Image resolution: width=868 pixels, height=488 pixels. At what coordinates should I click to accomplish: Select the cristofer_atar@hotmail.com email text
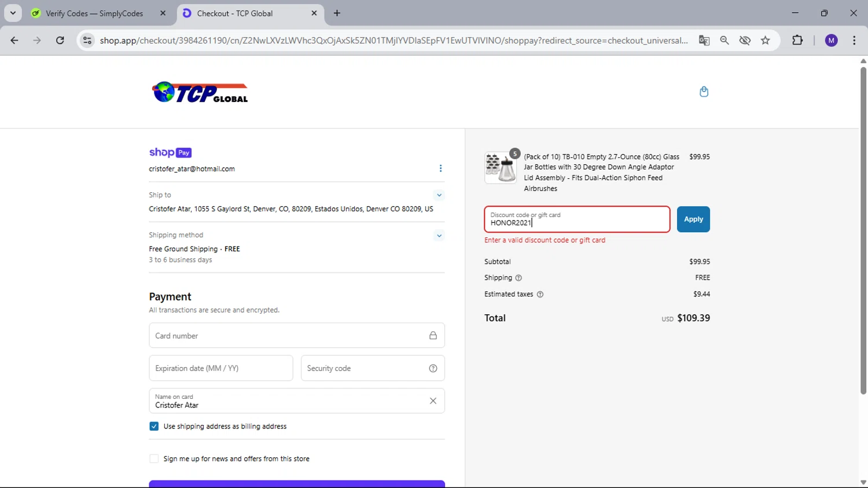click(192, 169)
